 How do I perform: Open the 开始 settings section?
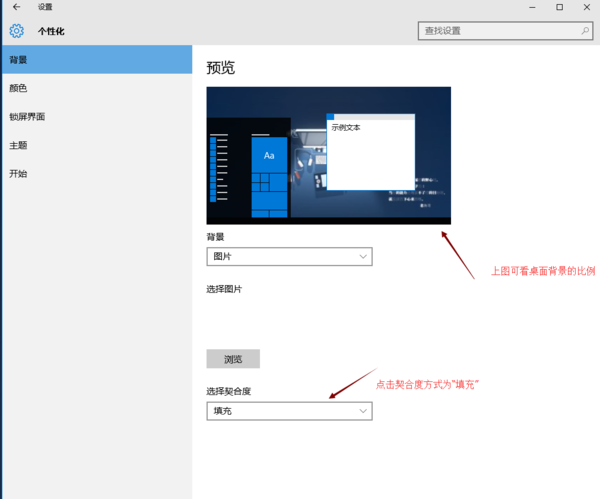point(97,173)
